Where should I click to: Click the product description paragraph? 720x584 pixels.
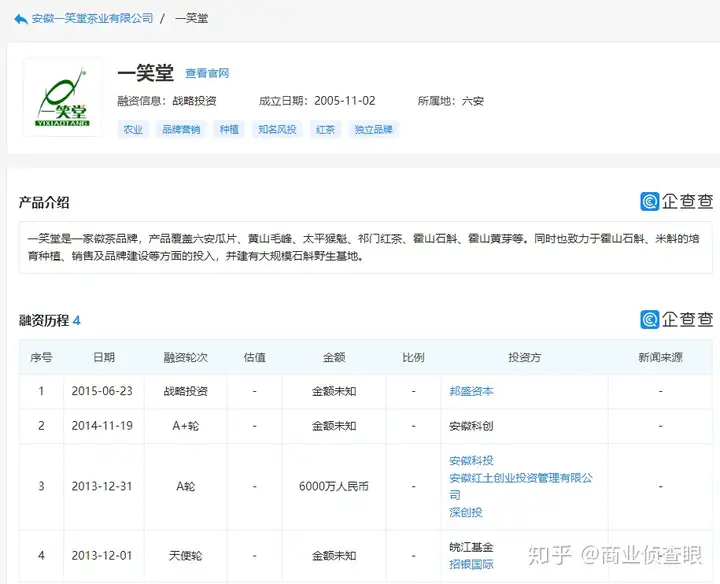[x=365, y=247]
